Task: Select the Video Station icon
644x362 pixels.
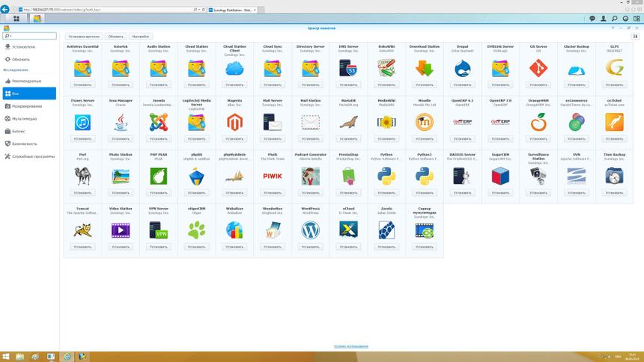Action: (121, 230)
